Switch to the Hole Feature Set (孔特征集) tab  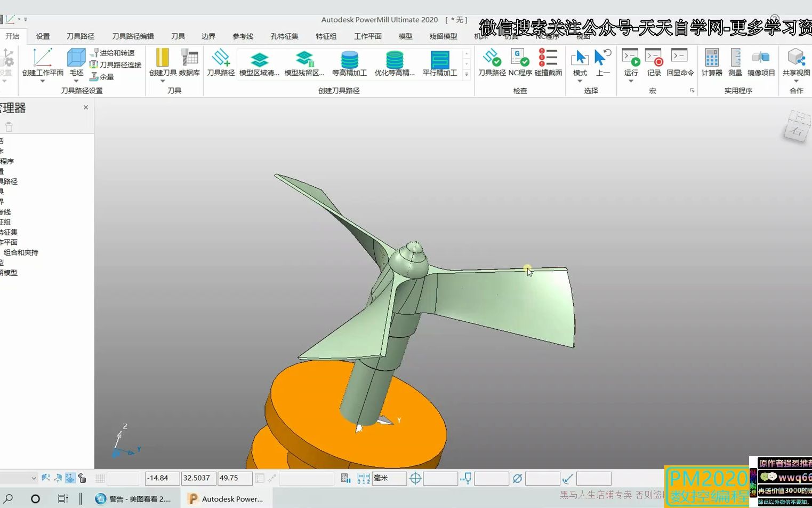click(284, 36)
